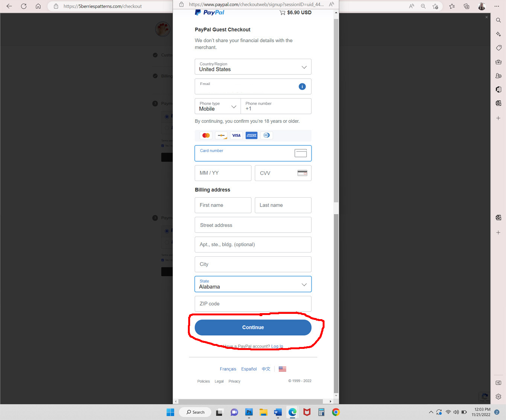
Task: Switch language to Français
Action: 228,369
